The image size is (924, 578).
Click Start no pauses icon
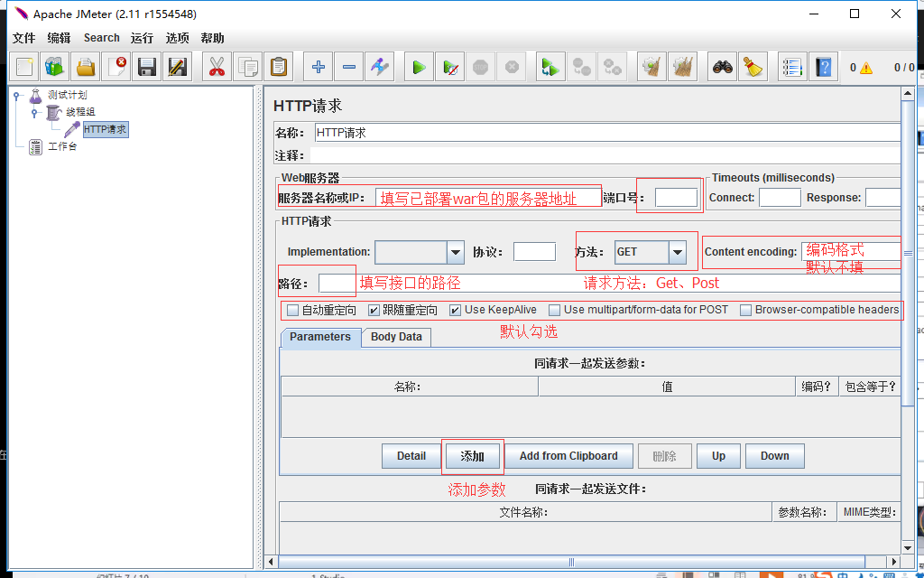(449, 67)
